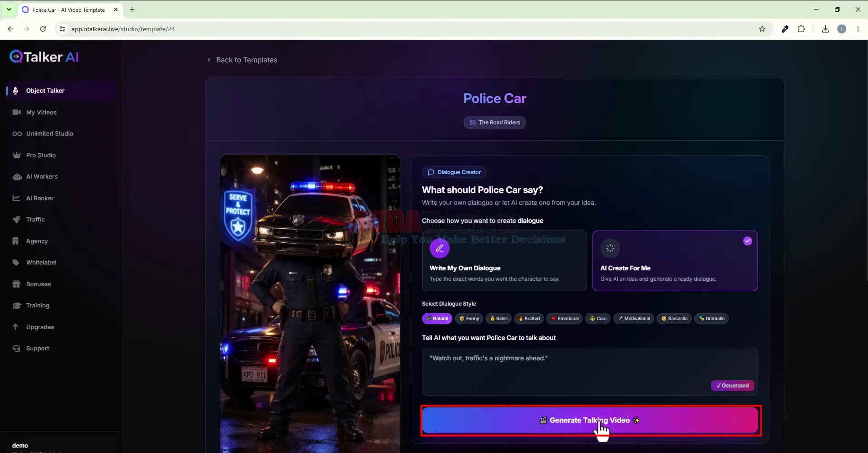Screen dimensions: 868x453
Task: Click the browser forward arrow
Action: (26, 29)
